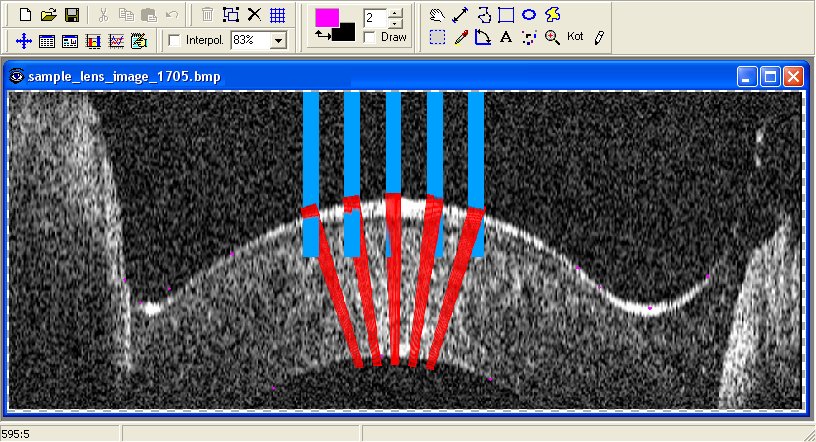Click the 595:5 coordinates in status bar
816x442 pixels.
(16, 434)
